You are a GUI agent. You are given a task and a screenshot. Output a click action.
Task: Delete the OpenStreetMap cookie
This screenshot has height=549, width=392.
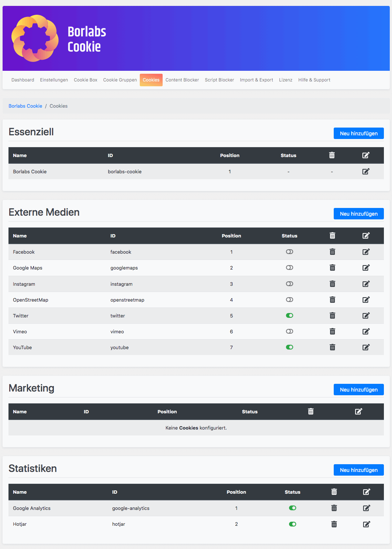pyautogui.click(x=332, y=300)
